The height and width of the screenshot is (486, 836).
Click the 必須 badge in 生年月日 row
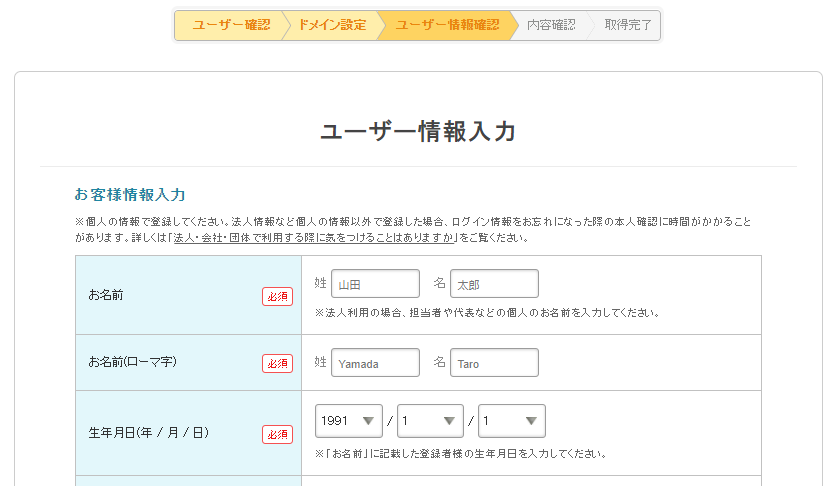(x=277, y=434)
